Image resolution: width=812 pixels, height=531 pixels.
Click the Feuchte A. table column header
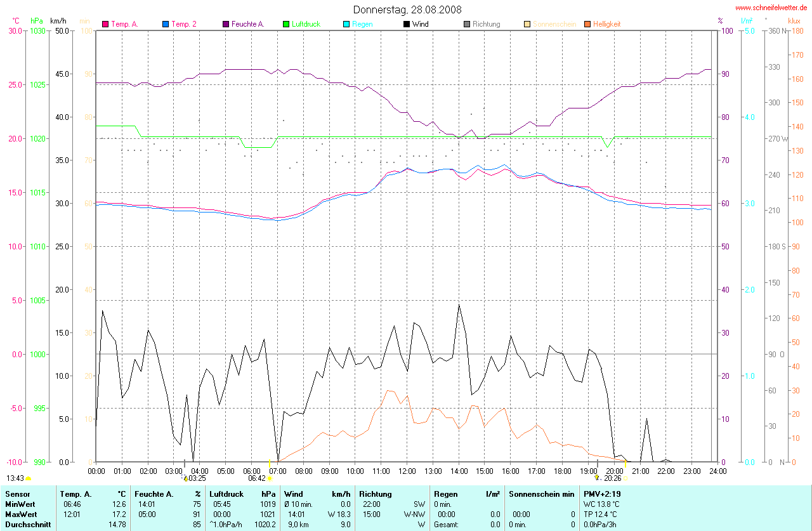coord(154,494)
